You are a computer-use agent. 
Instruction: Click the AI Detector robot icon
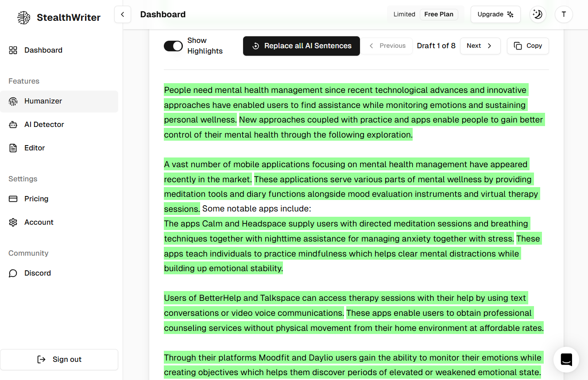(13, 125)
